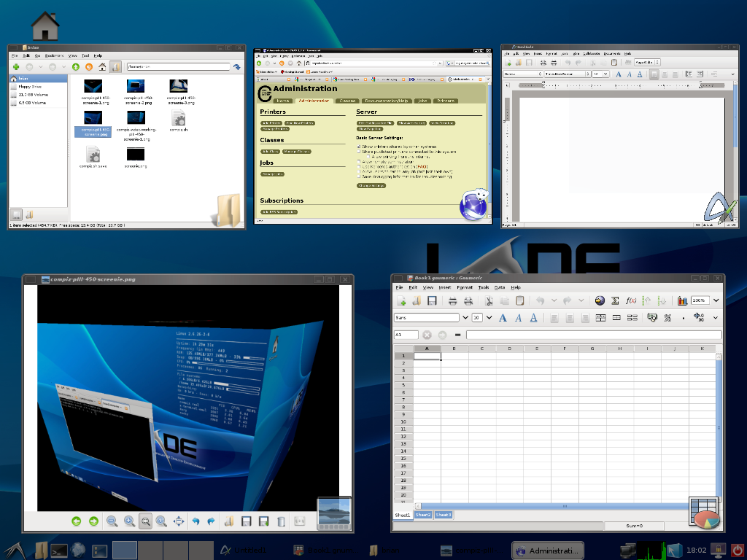Open the Classes tab on CUPS page
This screenshot has width=747, height=560.
[x=347, y=101]
